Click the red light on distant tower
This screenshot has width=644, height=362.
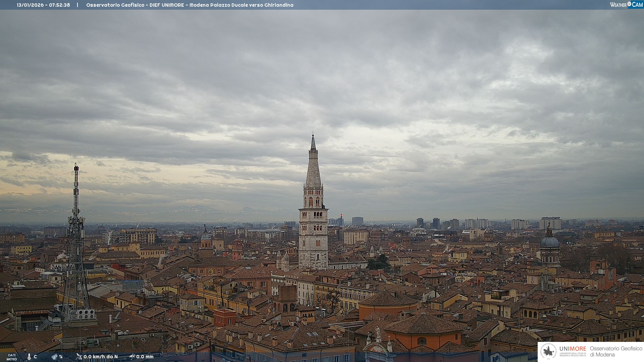point(341,216)
